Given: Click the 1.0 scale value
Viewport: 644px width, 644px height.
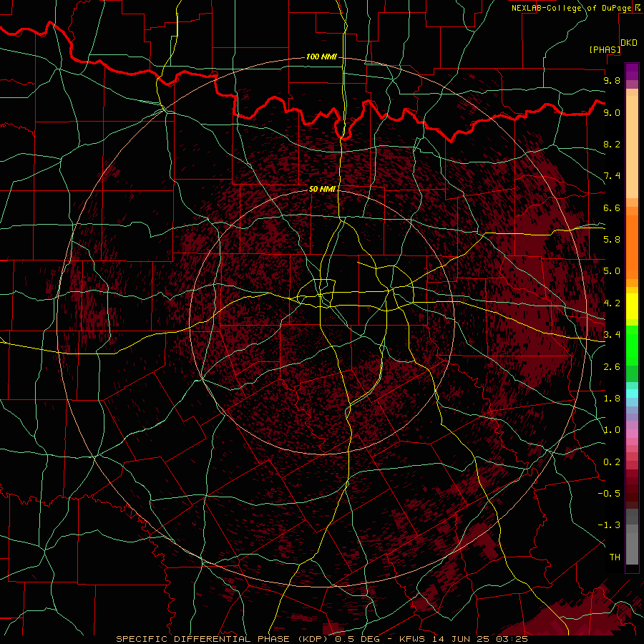Looking at the screenshot, I should 612,430.
